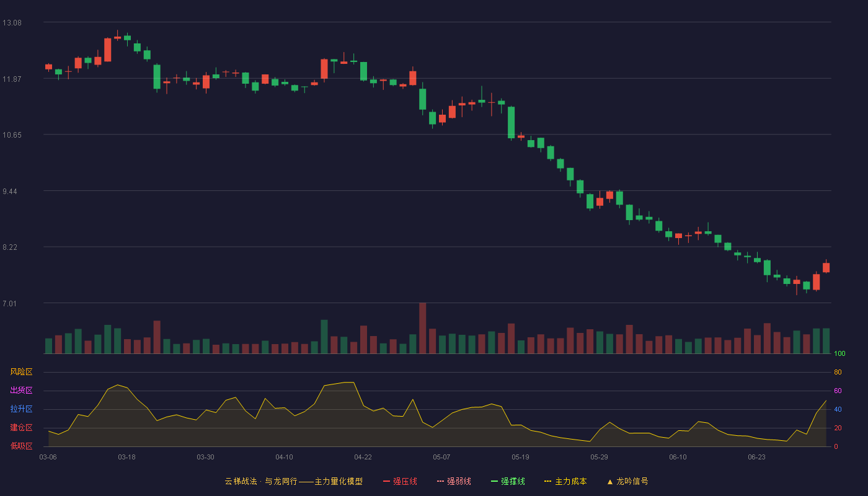Viewport: 868px width, 496px height.
Task: Click the 13.08 price axis label
Action: coord(12,23)
